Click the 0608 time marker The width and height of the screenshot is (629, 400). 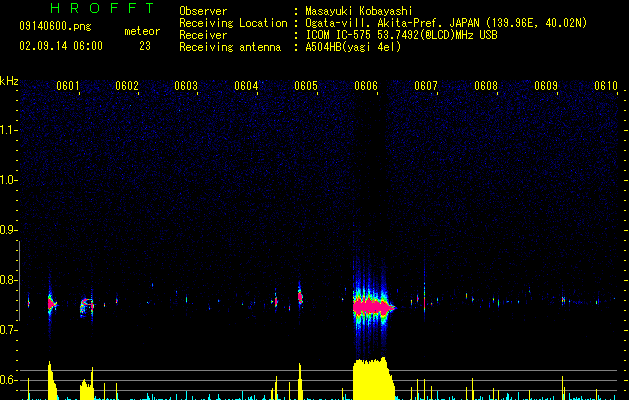tap(486, 86)
